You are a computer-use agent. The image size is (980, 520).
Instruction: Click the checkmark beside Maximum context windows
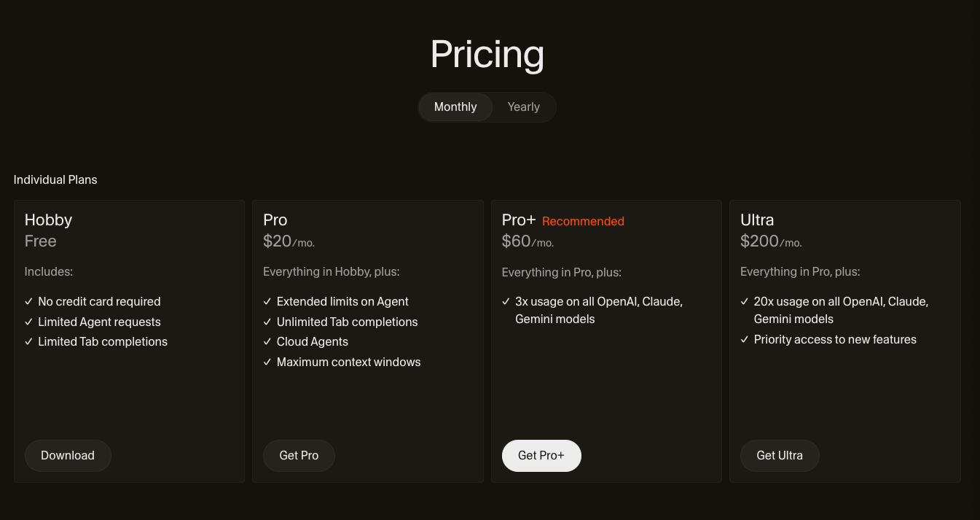click(x=267, y=362)
